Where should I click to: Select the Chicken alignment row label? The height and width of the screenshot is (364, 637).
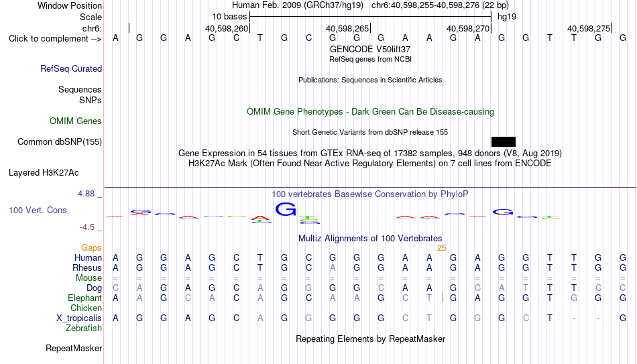pos(86,308)
